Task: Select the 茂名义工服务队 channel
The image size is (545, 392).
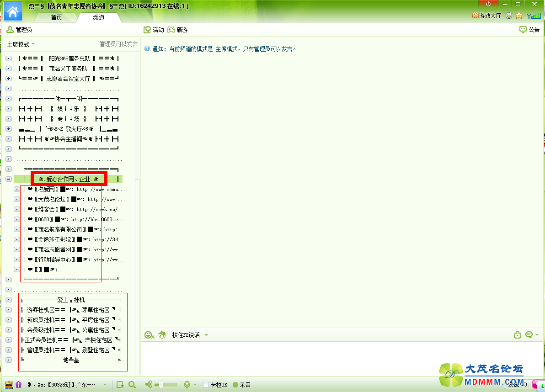Action: [x=69, y=69]
